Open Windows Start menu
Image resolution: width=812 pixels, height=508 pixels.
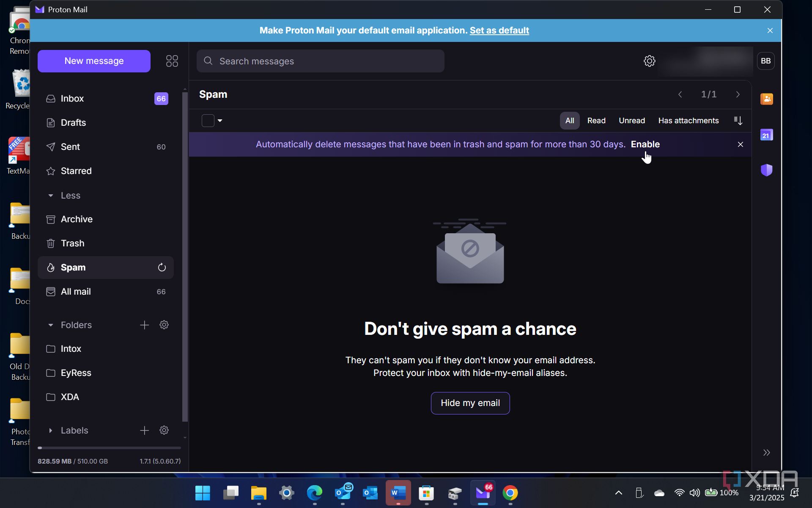point(203,493)
